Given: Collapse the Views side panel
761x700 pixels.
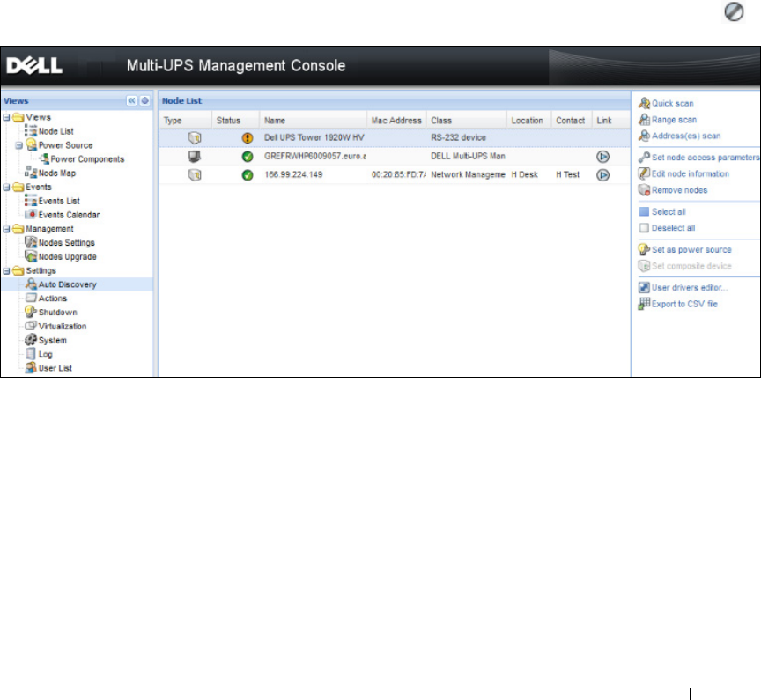Looking at the screenshot, I should [x=131, y=100].
